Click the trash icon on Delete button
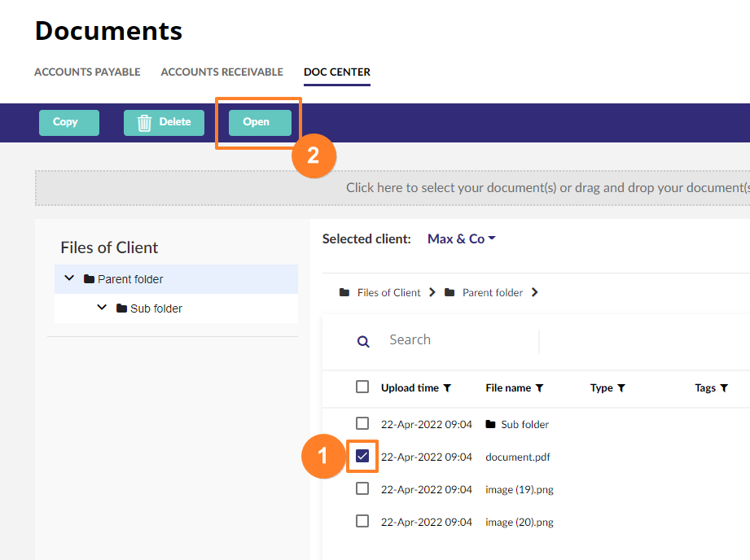 144,123
